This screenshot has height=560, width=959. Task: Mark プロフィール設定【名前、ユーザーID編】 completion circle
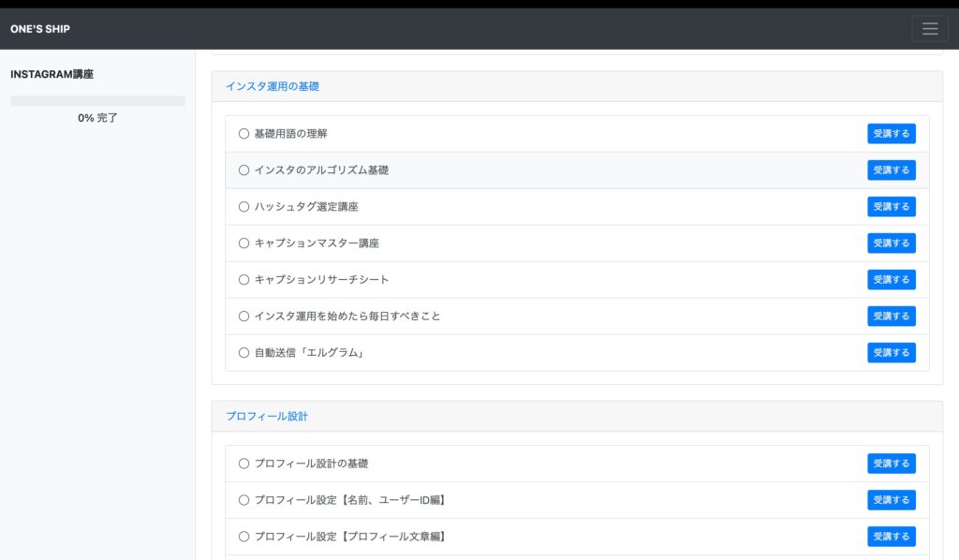tap(244, 500)
